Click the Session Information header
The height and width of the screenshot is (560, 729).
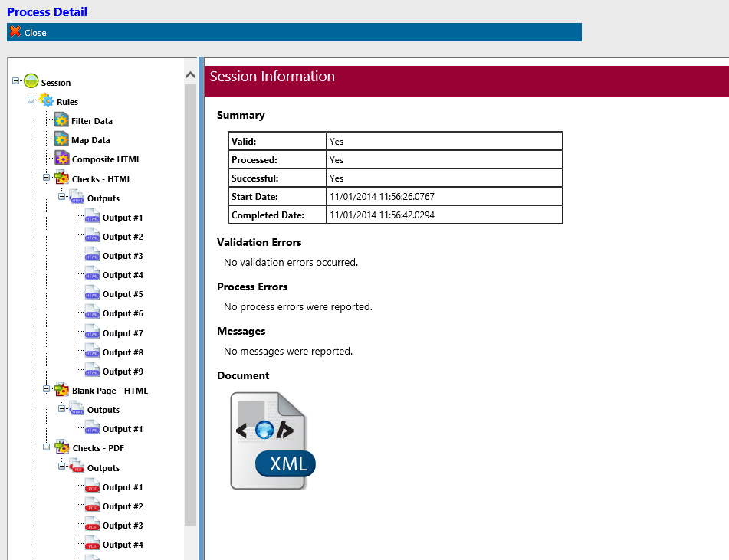(x=272, y=76)
